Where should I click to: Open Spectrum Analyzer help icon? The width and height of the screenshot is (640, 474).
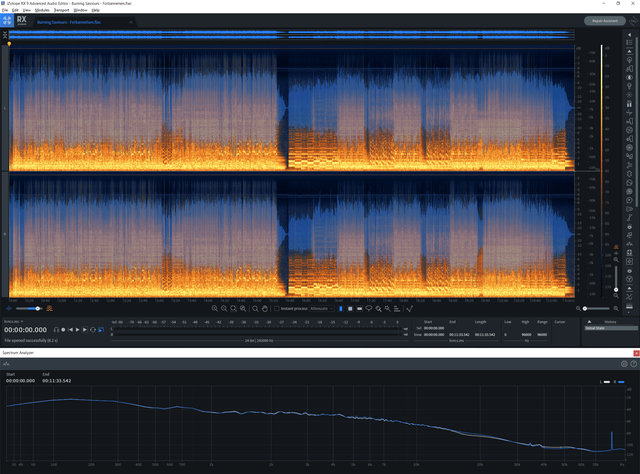click(x=633, y=364)
